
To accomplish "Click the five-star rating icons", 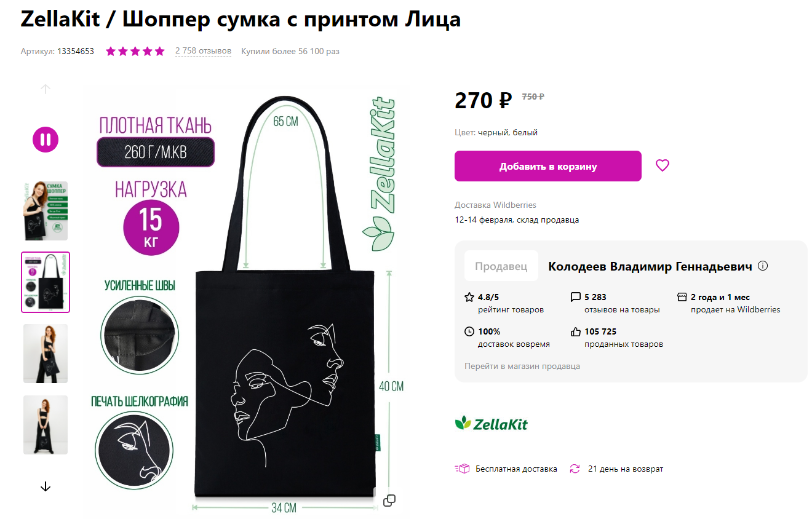I will (135, 51).
